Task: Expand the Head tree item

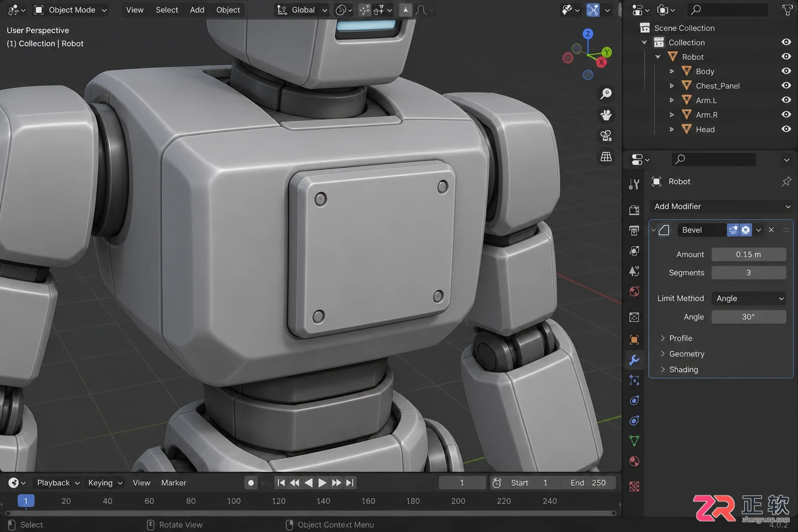Action: coord(672,129)
